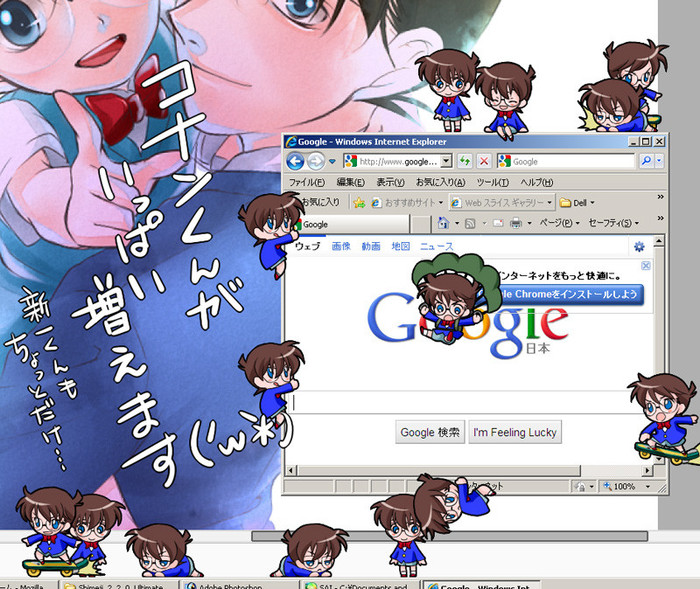Click the IE Forward arrow button

[x=316, y=161]
